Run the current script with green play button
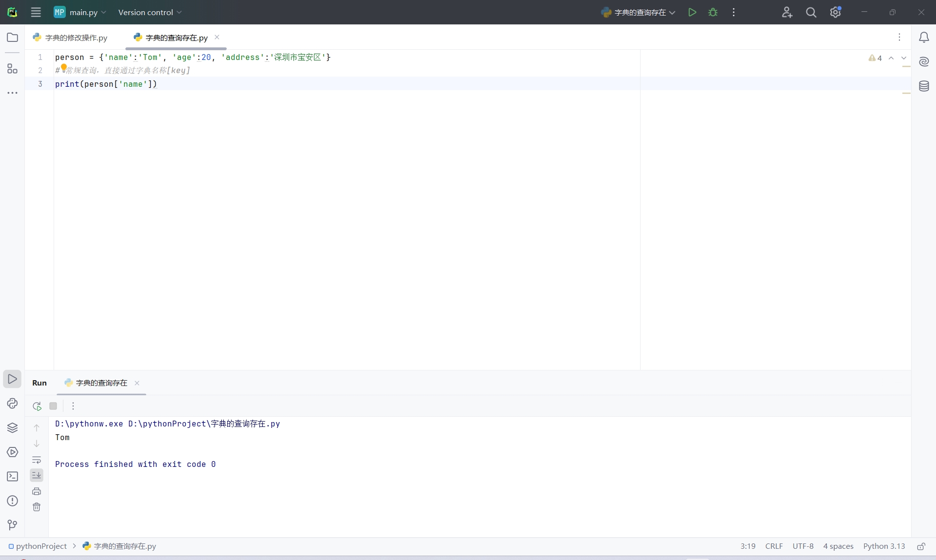Viewport: 936px width, 560px height. tap(692, 12)
